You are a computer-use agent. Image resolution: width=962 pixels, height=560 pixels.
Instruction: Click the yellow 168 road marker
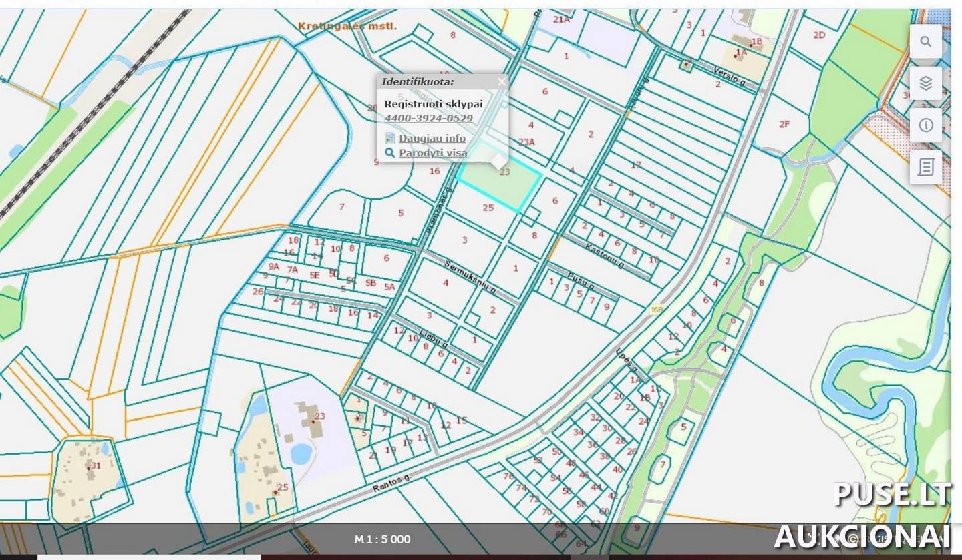656,310
